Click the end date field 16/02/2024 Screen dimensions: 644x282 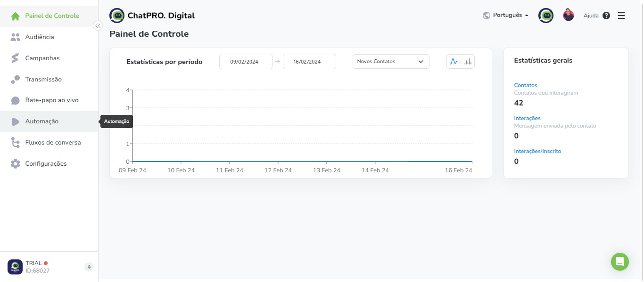[x=309, y=61]
